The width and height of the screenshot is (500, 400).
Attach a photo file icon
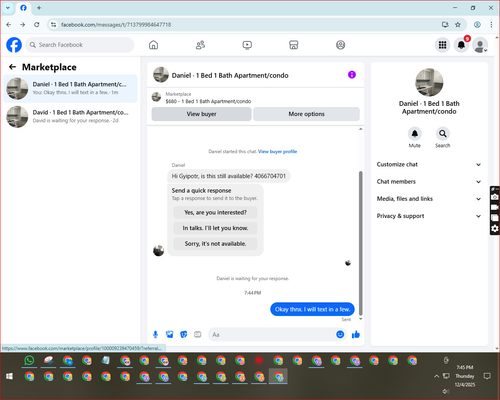click(170, 334)
